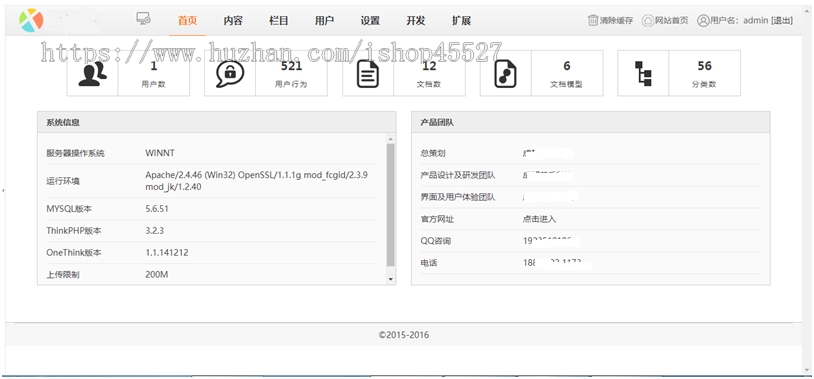Open the 栏目 menu
The image size is (814, 379).
coord(279,21)
